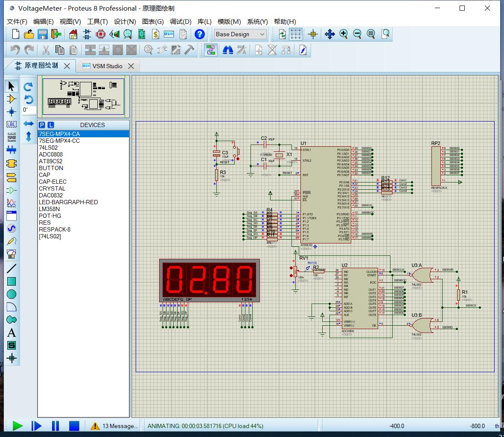Select the 2D text 'A' tool
This screenshot has height=437, width=504.
point(11,333)
